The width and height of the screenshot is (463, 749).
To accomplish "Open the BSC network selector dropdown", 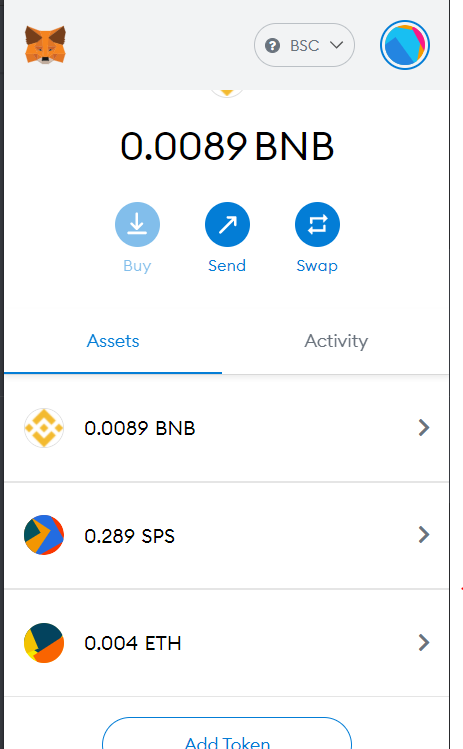I will (304, 45).
